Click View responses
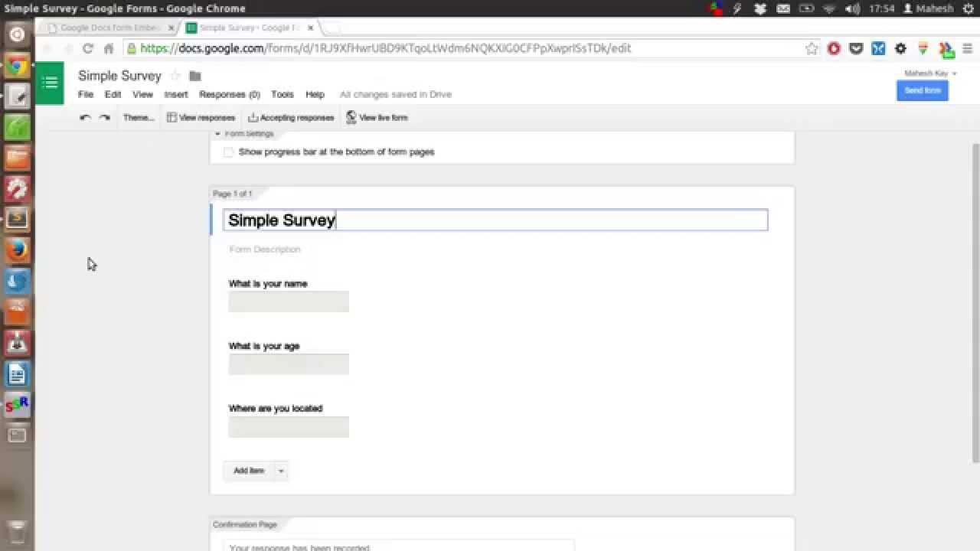The height and width of the screenshot is (551, 980). tap(201, 118)
